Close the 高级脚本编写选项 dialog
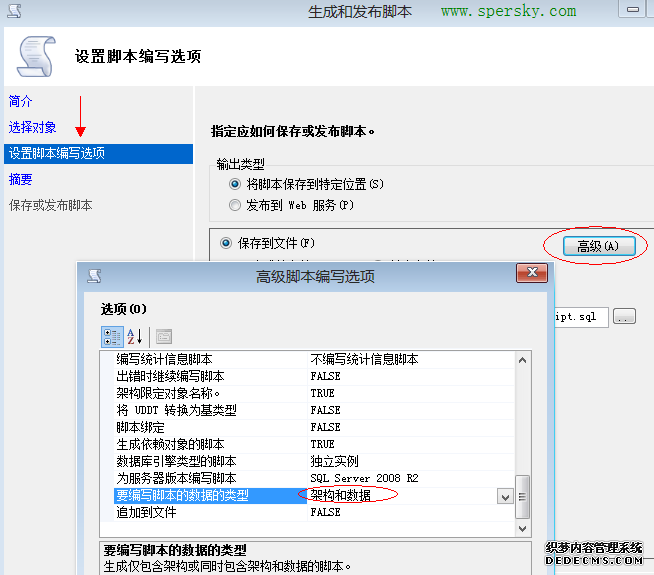 coord(530,275)
